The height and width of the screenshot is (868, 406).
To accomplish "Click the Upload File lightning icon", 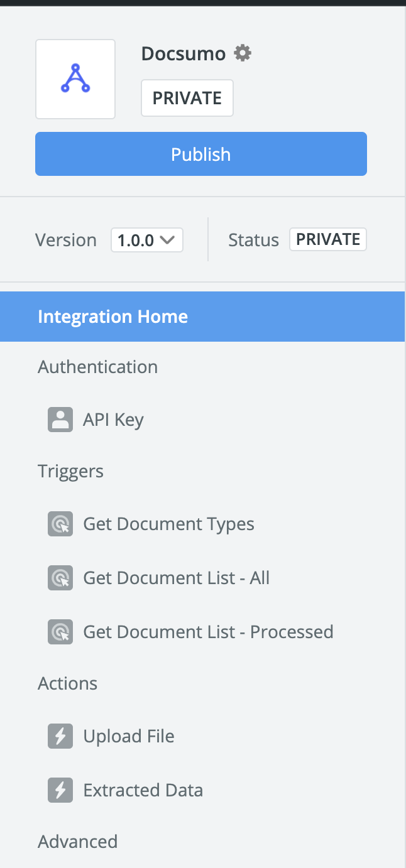I will (60, 736).
